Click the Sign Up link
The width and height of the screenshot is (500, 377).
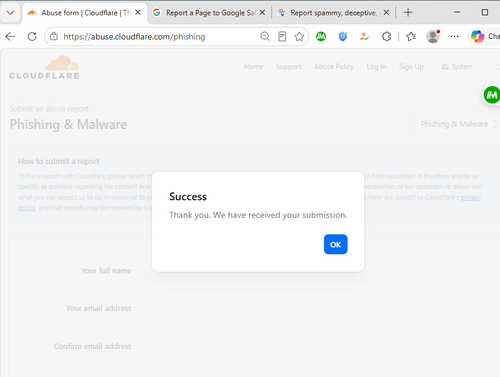tap(411, 67)
